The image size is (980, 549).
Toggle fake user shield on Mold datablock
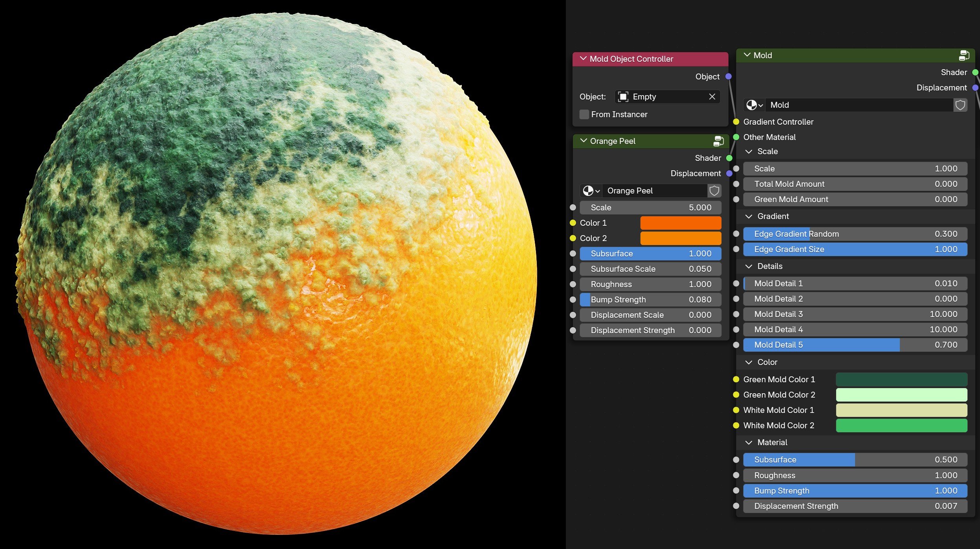coord(960,105)
